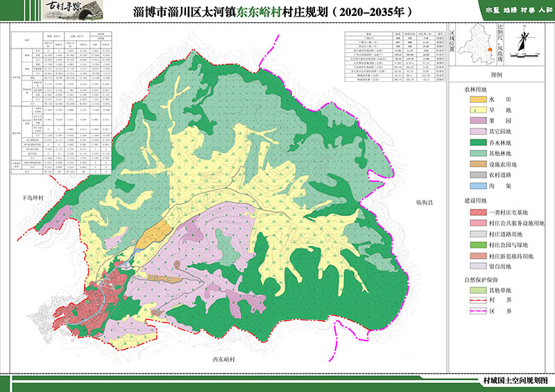Click the 下岛坪村 neighboring village label

33,198
